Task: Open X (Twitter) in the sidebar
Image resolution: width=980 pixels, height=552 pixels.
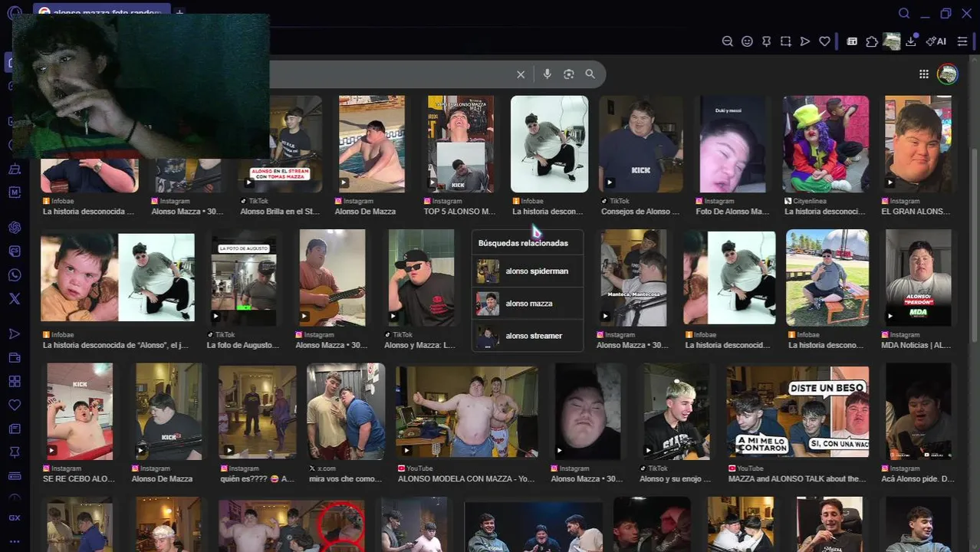Action: (14, 299)
